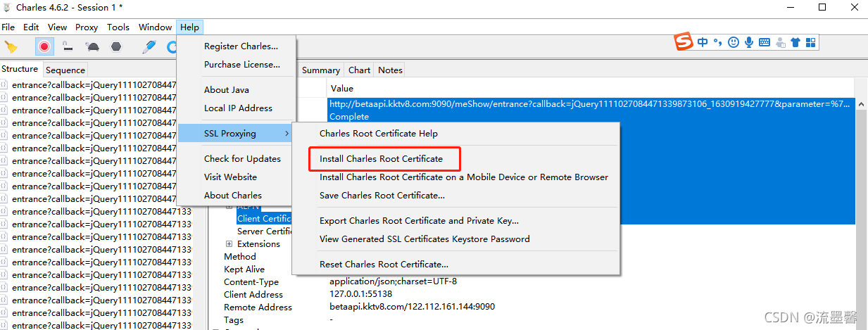The image size is (868, 330).
Task: Select the Remote Address row
Action: click(x=258, y=307)
